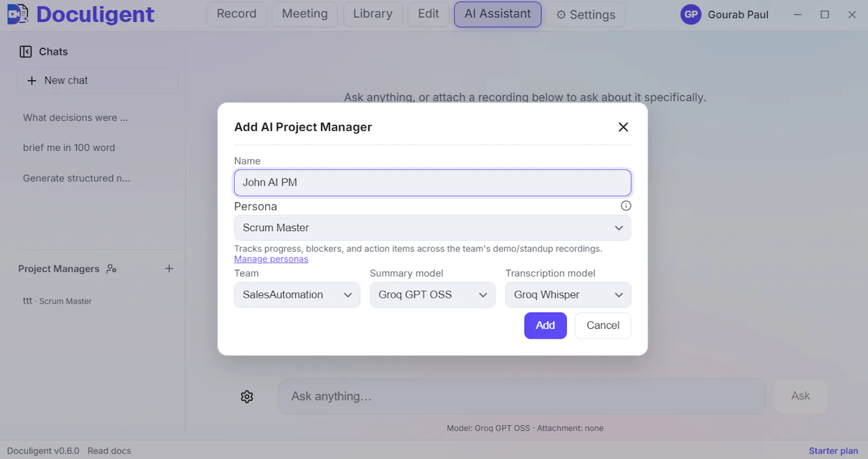
Task: Click the Ask anything input box
Action: 522,397
